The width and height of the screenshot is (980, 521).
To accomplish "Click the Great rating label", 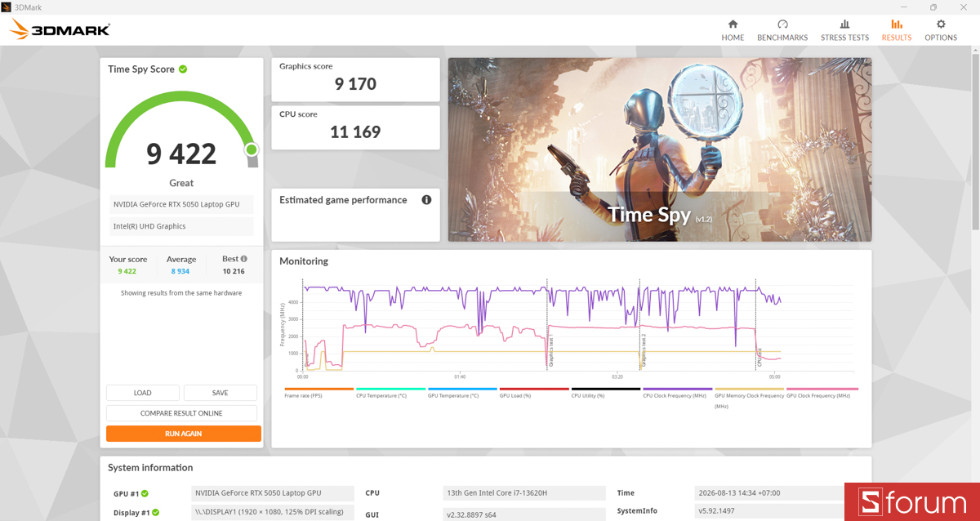I will tap(181, 183).
